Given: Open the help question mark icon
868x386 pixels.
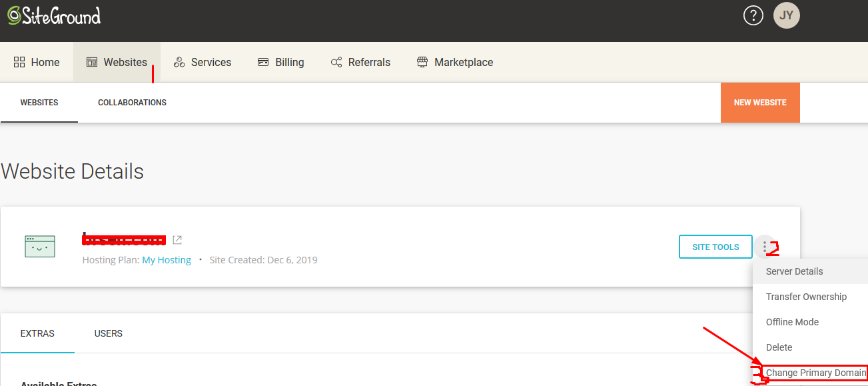Looking at the screenshot, I should (x=753, y=15).
